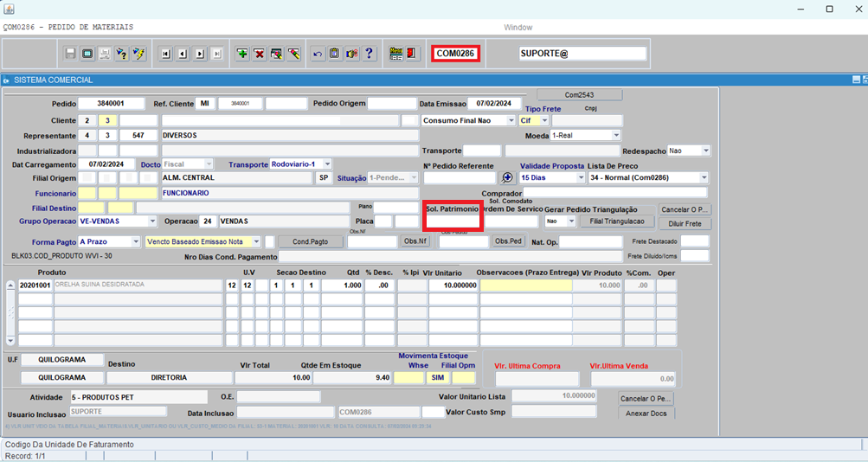
Task: Click the Java icon in the title bar
Action: click(x=9, y=9)
